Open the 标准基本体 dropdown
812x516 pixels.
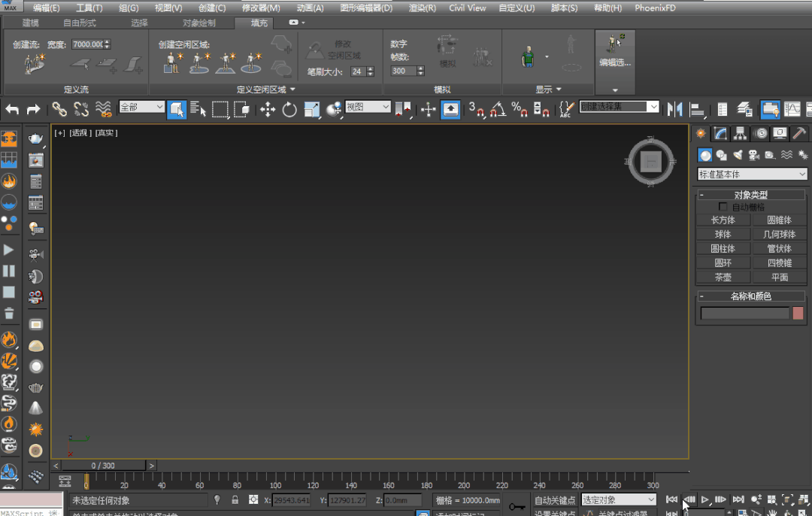[752, 175]
